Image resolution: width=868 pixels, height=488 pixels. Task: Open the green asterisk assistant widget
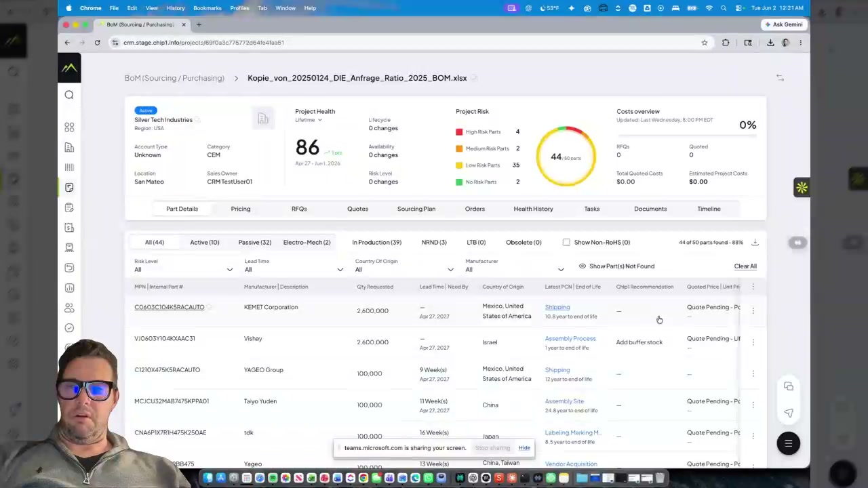click(x=802, y=188)
